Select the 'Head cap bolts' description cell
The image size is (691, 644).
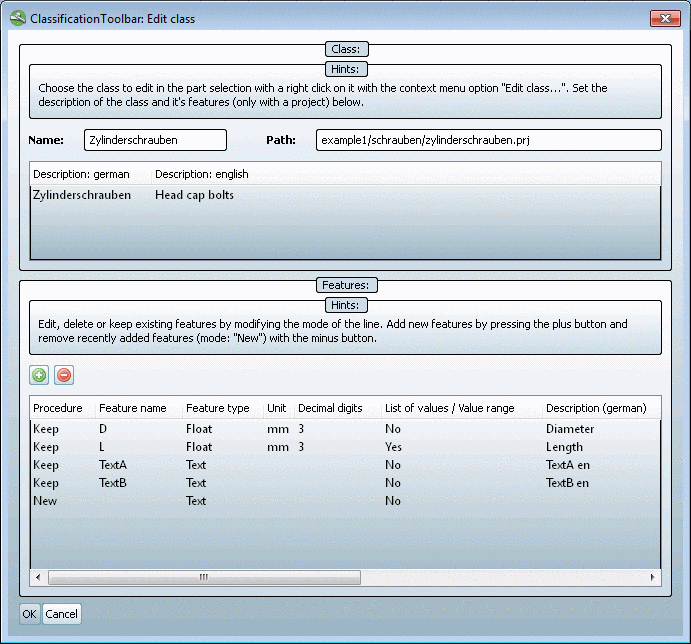[194, 195]
